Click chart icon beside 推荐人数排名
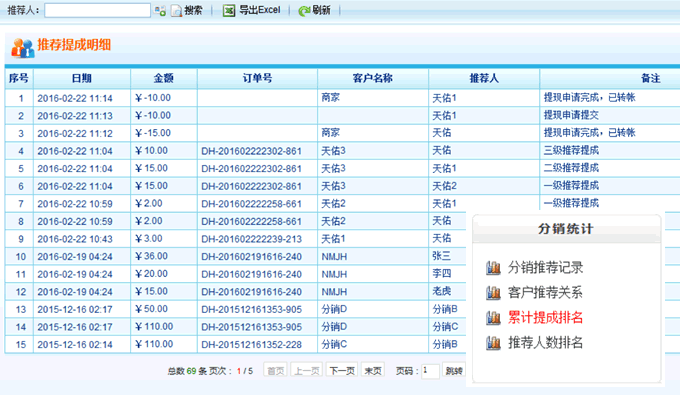The width and height of the screenshot is (680, 395). coord(493,343)
